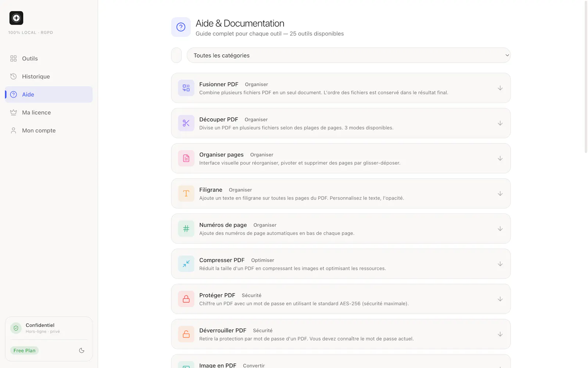Expand the Fusionner PDF help entry arrow
588x368 pixels.
coord(500,88)
